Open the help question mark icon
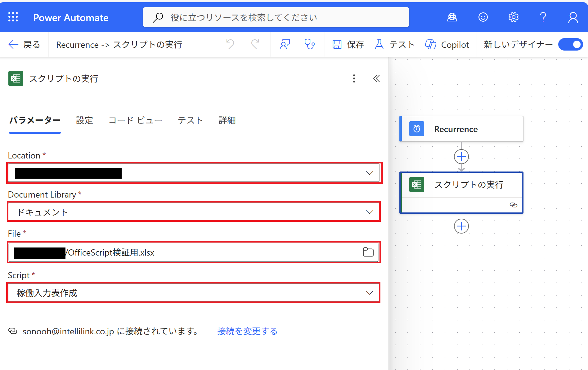Viewport: 588px width, 370px height. coord(543,17)
